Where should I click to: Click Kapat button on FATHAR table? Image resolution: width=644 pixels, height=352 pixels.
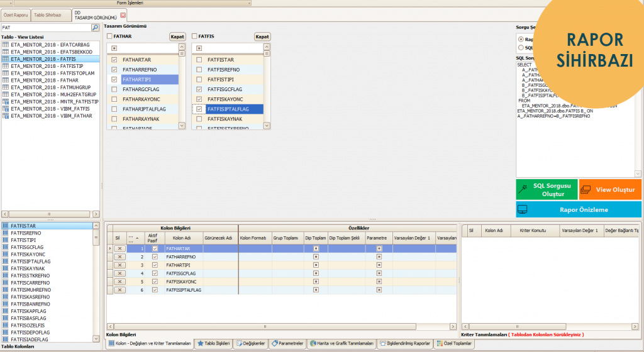(177, 36)
